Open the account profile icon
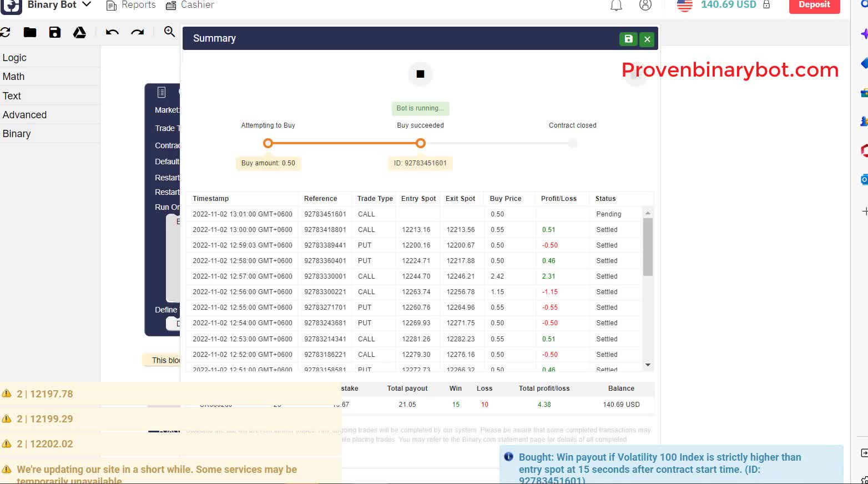The width and height of the screenshot is (868, 484). click(645, 5)
